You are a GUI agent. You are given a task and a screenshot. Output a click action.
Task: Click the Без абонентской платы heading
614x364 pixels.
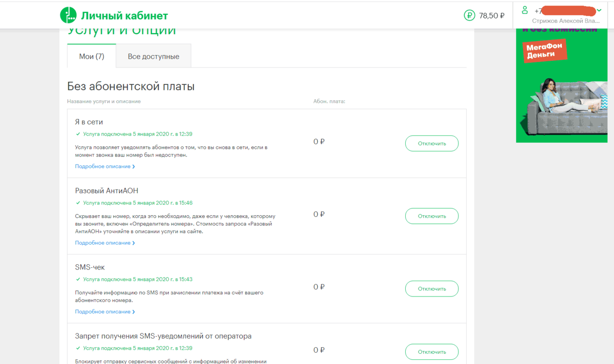(x=131, y=86)
